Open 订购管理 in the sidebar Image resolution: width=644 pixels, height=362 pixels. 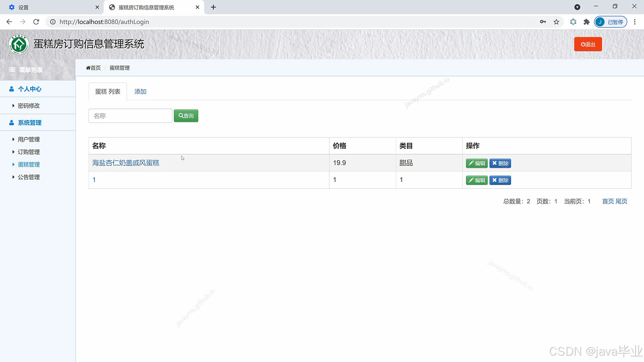[29, 152]
